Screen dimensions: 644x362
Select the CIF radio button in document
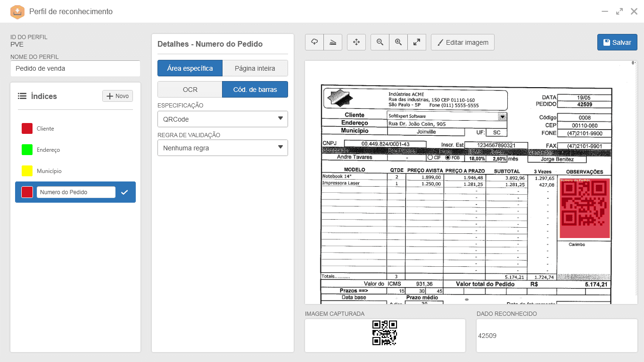[430, 158]
